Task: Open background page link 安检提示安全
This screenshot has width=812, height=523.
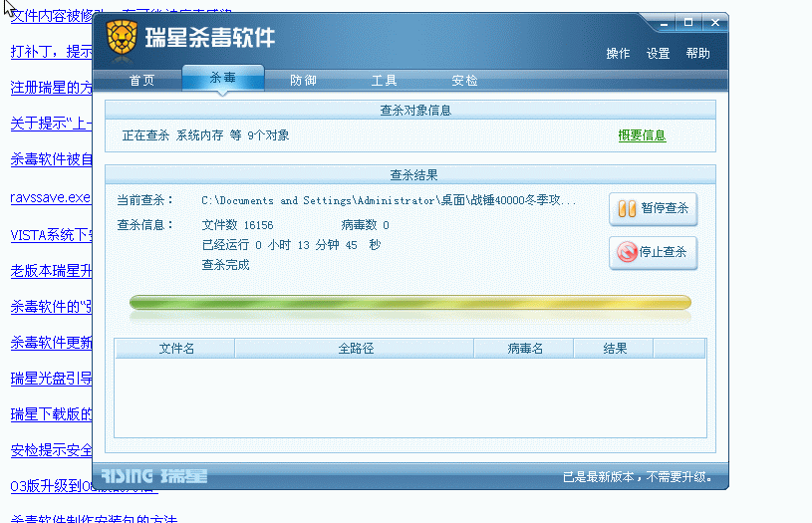Action: (x=51, y=450)
